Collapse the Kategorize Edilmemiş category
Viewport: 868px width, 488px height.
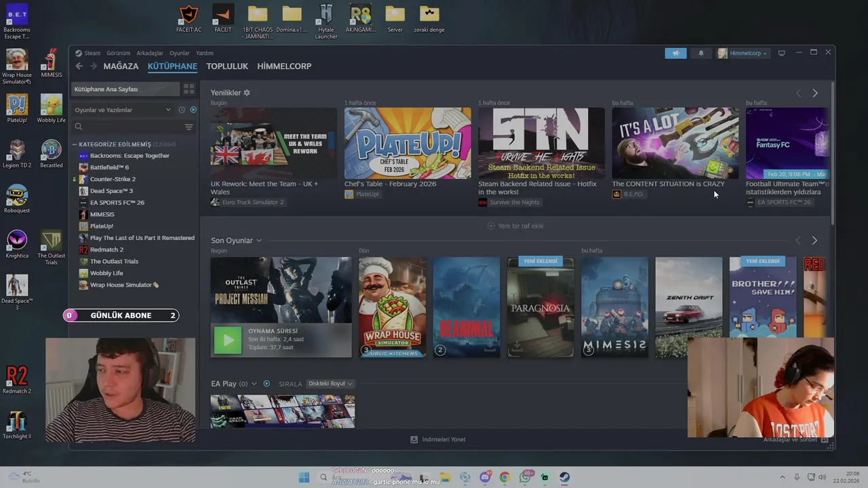click(75, 144)
